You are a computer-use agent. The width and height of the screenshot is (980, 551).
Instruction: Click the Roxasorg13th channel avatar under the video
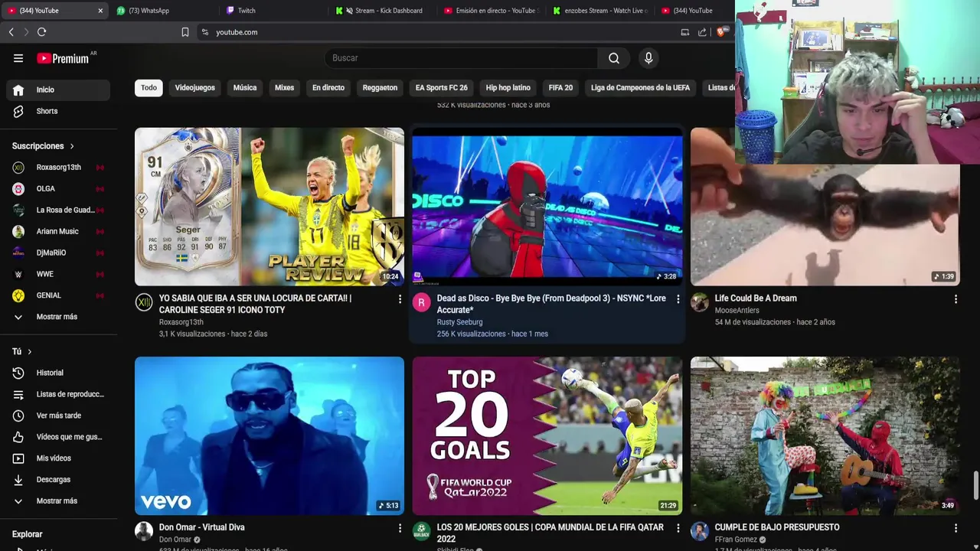pos(144,302)
